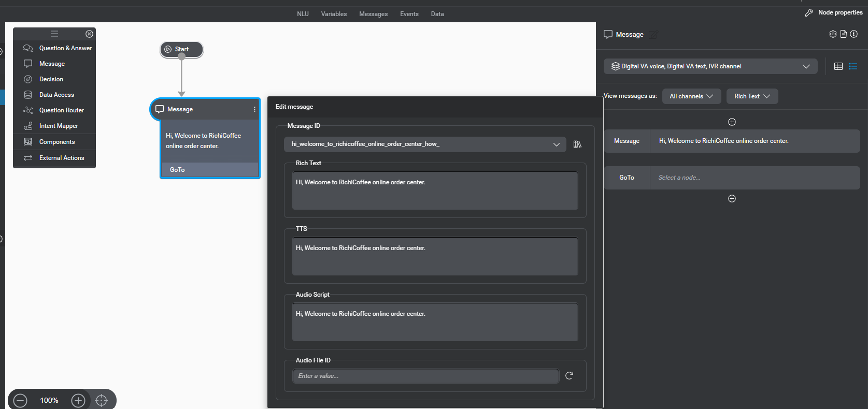Open the three-dot menu on Message node
This screenshot has height=409, width=868.
pos(254,109)
